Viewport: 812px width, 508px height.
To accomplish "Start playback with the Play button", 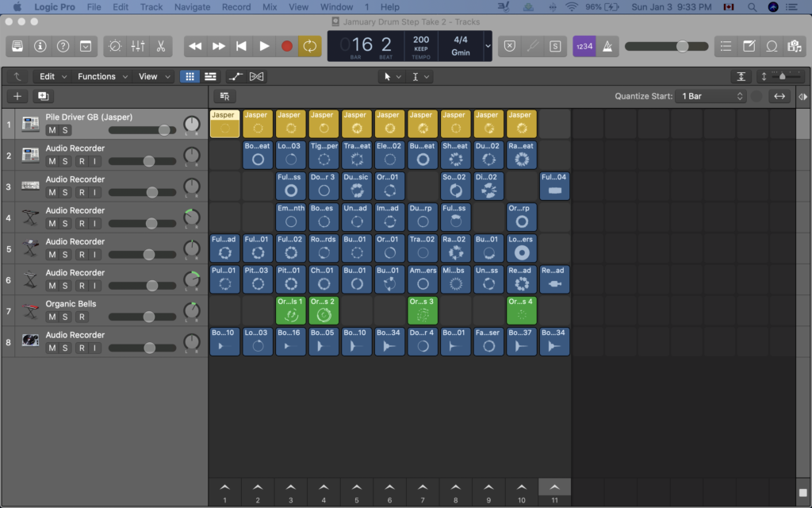I will 264,46.
